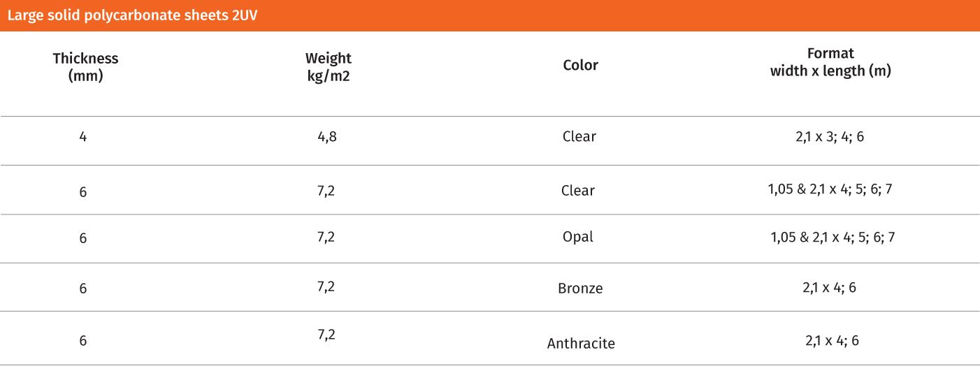Select the thickness 4 cell
Image resolution: width=980 pixels, height=366 pixels.
[83, 137]
